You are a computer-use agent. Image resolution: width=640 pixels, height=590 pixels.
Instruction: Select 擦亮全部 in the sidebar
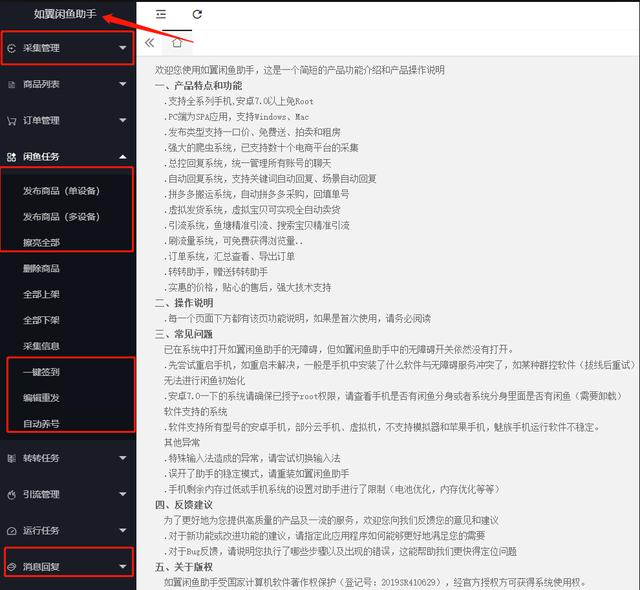pos(42,243)
